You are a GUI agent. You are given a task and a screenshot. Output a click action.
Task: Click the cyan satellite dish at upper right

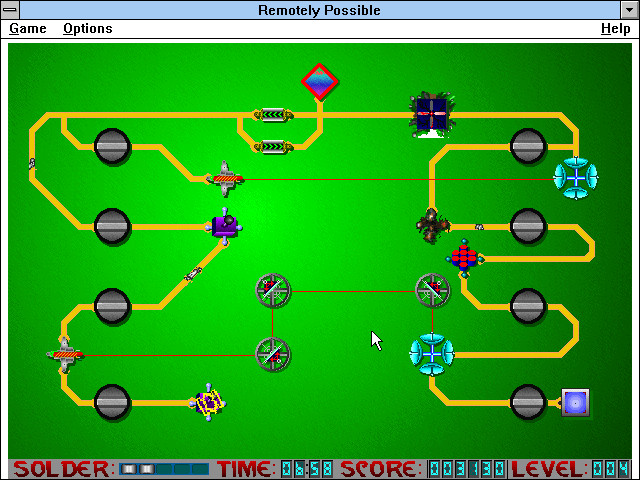pos(576,178)
